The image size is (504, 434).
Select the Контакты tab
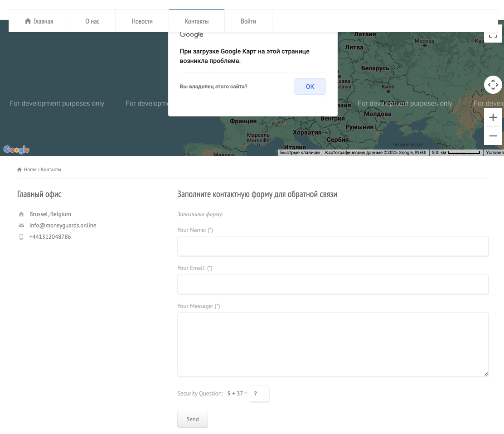click(197, 21)
